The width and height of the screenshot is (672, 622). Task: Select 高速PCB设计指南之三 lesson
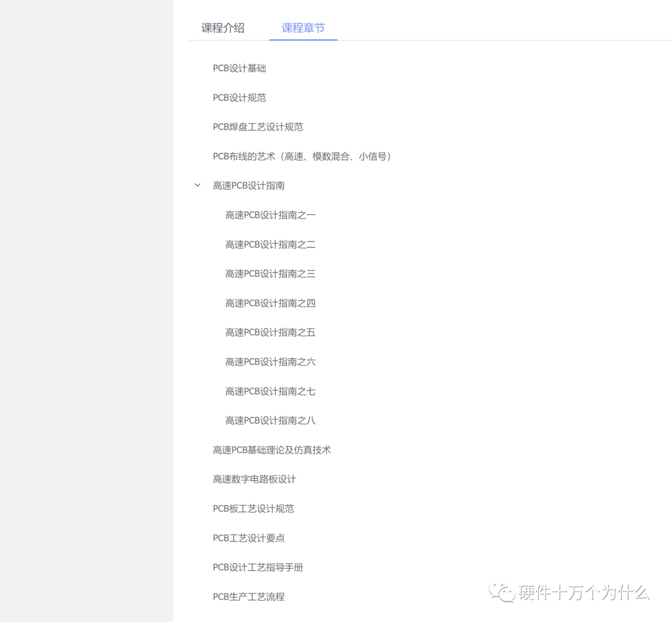[x=270, y=274]
